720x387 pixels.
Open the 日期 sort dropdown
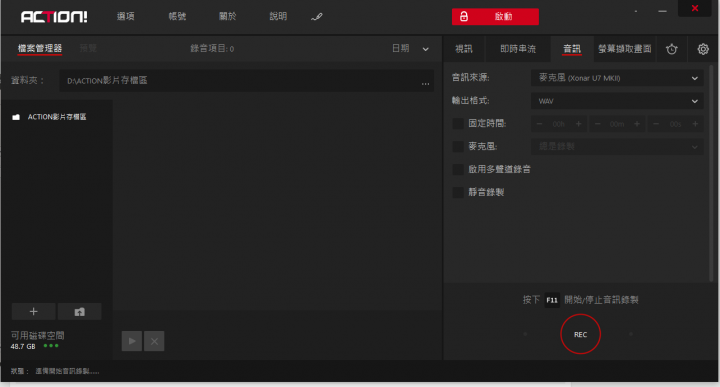[410, 49]
